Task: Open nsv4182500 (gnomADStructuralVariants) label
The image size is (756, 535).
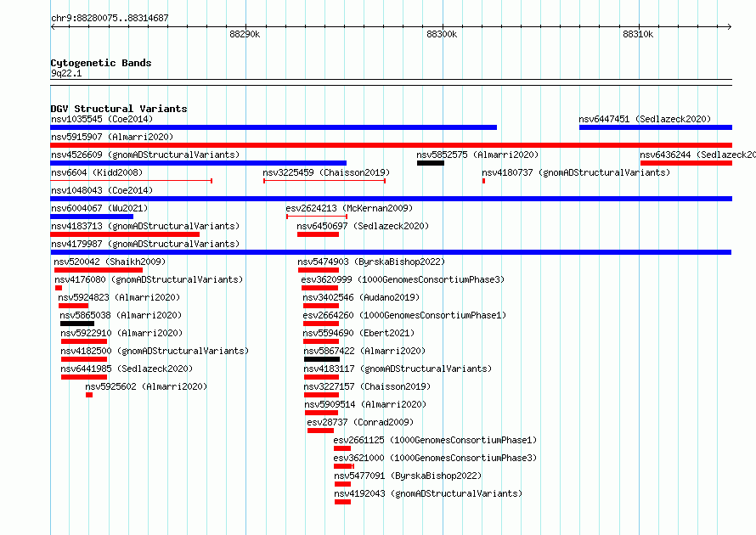Action: 155,351
